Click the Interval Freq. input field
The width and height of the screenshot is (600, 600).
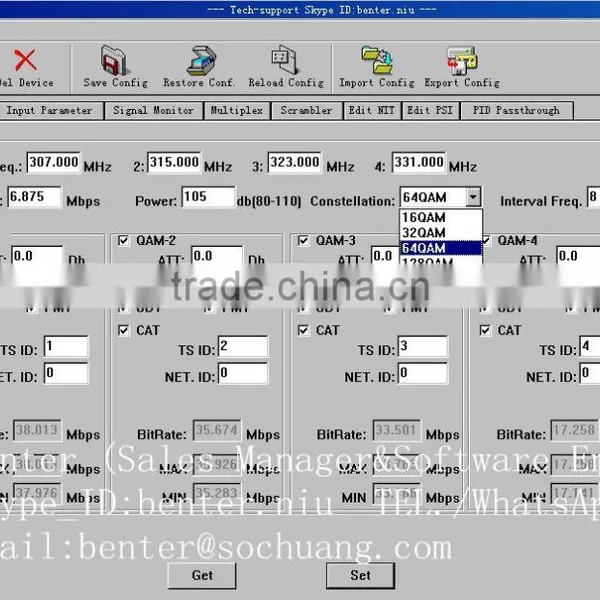pyautogui.click(x=593, y=197)
